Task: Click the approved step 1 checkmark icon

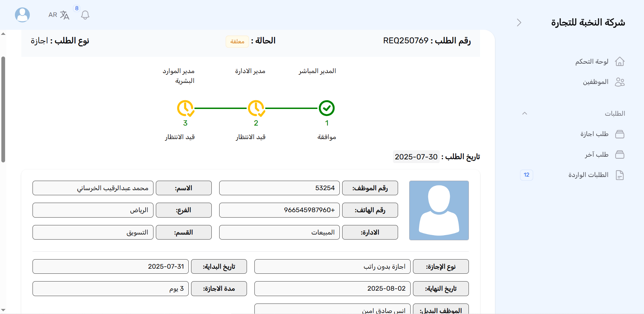Action: point(327,108)
